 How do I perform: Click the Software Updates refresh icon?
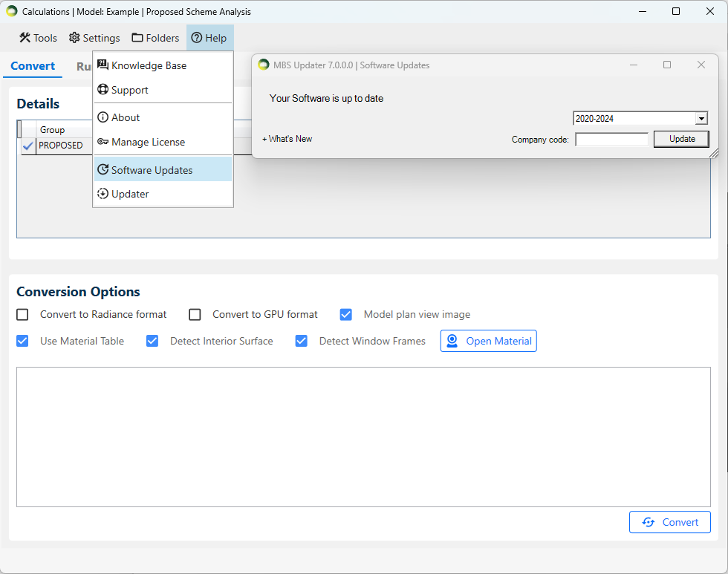coord(103,170)
